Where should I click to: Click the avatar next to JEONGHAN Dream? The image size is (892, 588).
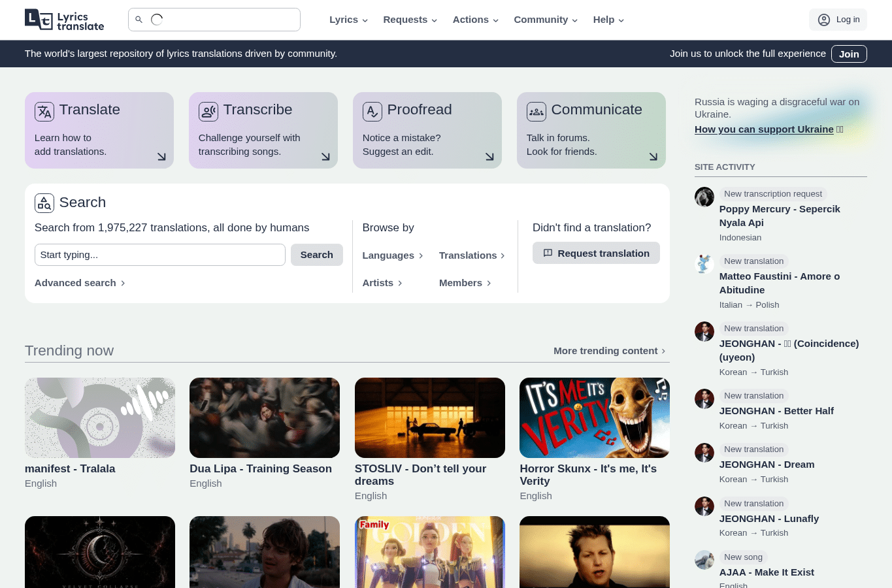click(x=704, y=453)
